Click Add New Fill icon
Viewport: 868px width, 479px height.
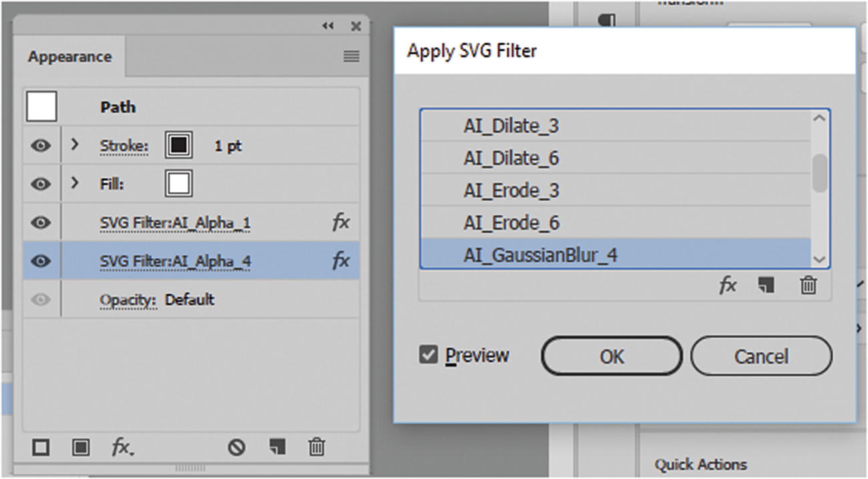pyautogui.click(x=81, y=447)
